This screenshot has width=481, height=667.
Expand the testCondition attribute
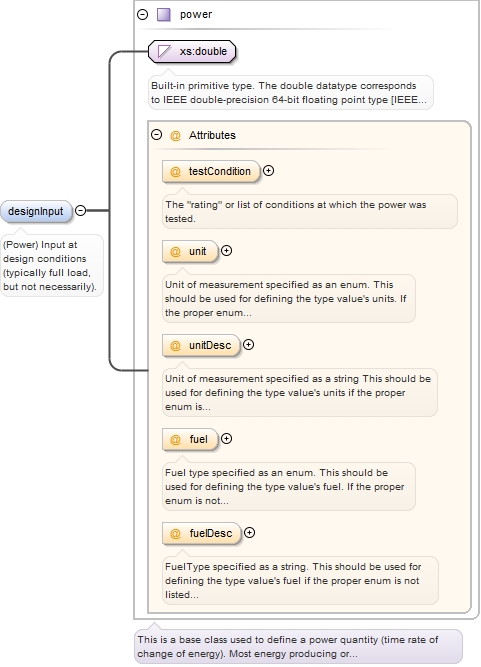(268, 171)
